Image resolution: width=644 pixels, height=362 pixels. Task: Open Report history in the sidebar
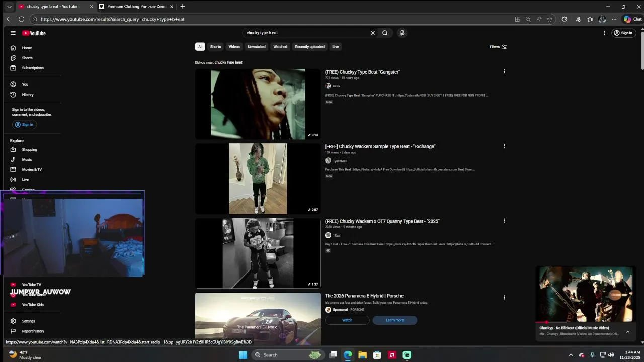click(33, 331)
